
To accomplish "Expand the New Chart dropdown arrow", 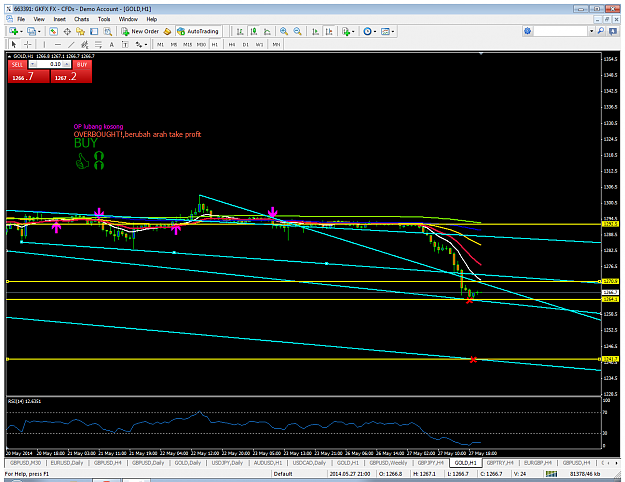I will coord(21,31).
